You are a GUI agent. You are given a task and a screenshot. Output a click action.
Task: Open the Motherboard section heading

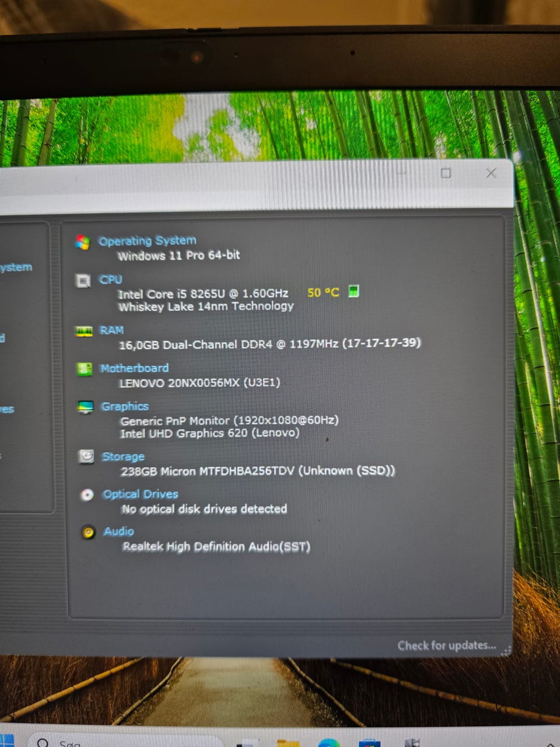point(134,368)
